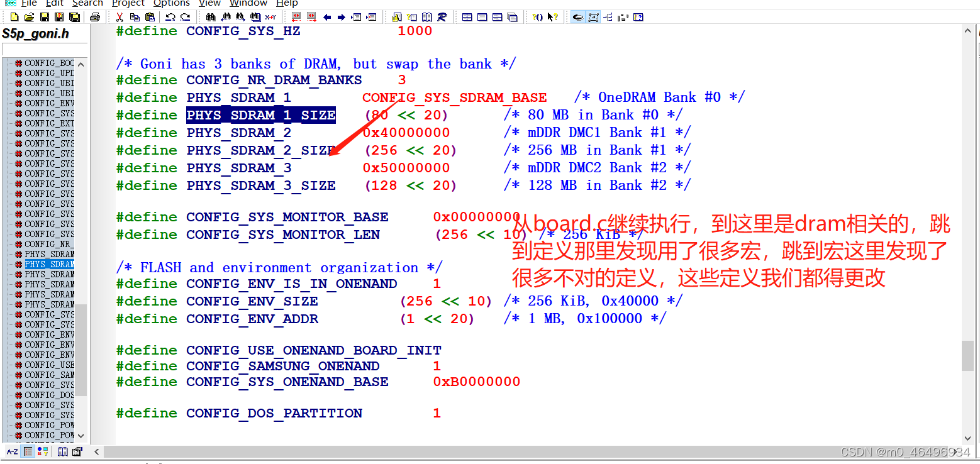Screen dimensions: 980x464
Task: Select highlighted PHYS_SDRAM entry in symbol list
Action: coord(49,264)
